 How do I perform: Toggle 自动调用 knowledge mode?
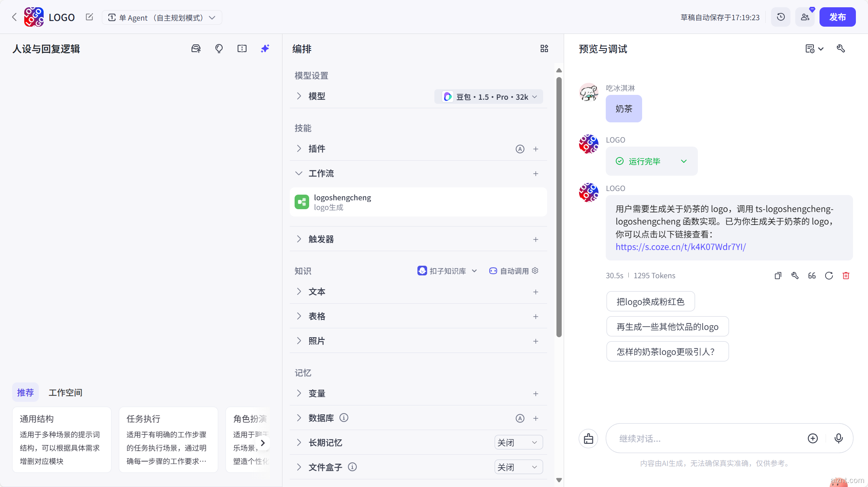pyautogui.click(x=509, y=271)
